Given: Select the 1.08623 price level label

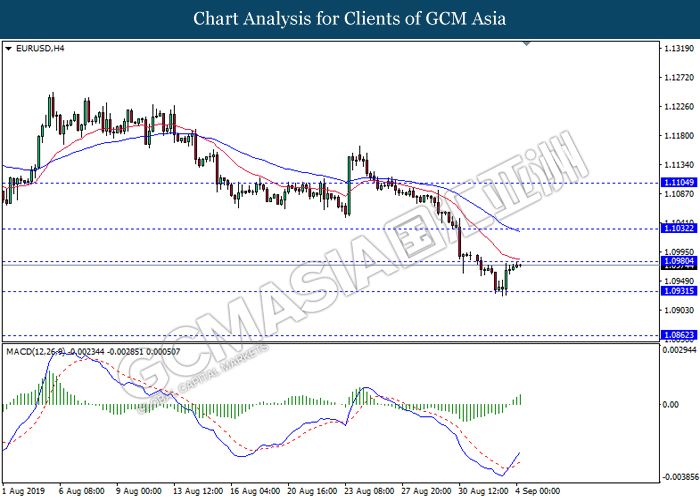Looking at the screenshot, I should coord(678,335).
